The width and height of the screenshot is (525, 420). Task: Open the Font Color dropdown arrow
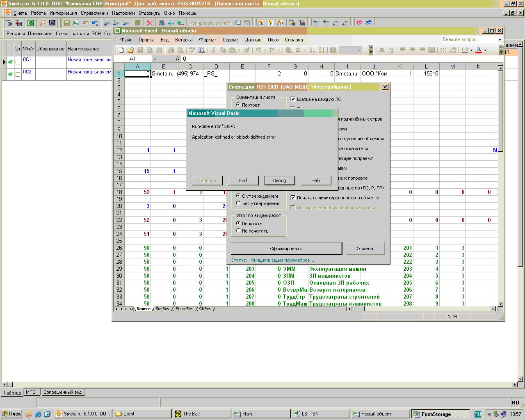(x=485, y=50)
